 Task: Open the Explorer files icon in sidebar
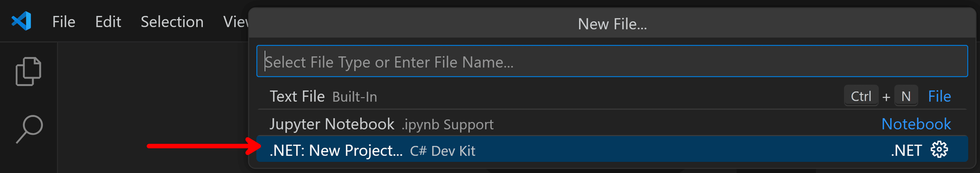(28, 72)
